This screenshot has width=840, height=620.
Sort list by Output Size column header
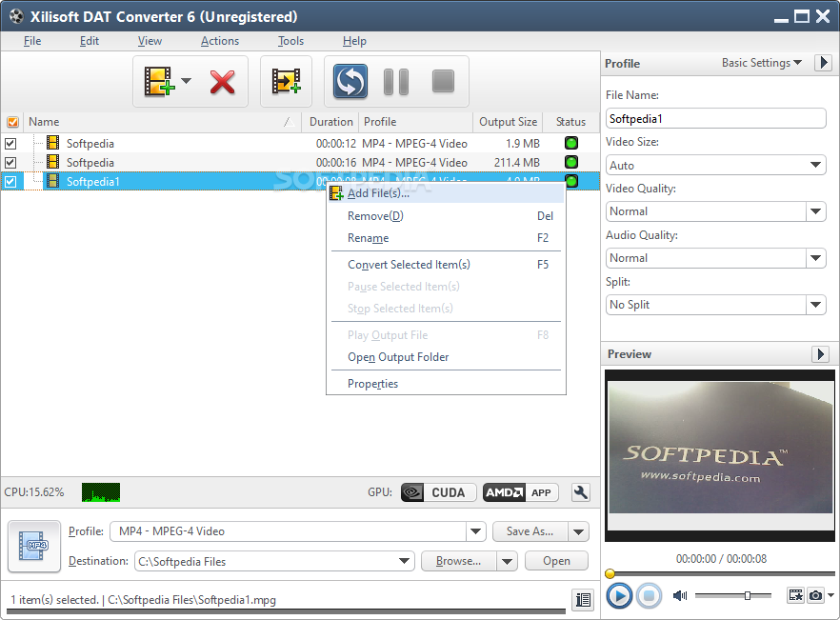click(508, 122)
